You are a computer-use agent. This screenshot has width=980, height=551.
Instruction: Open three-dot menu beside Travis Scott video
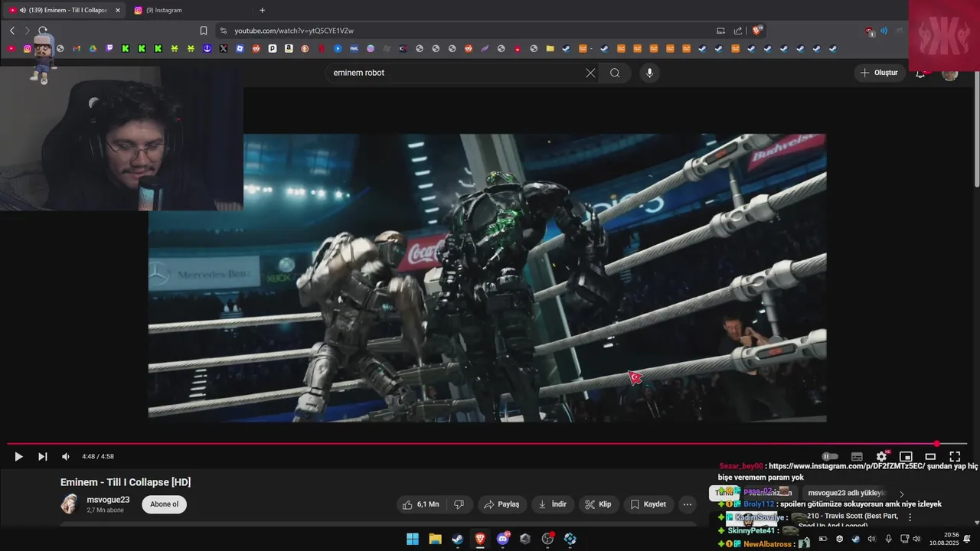[910, 517]
